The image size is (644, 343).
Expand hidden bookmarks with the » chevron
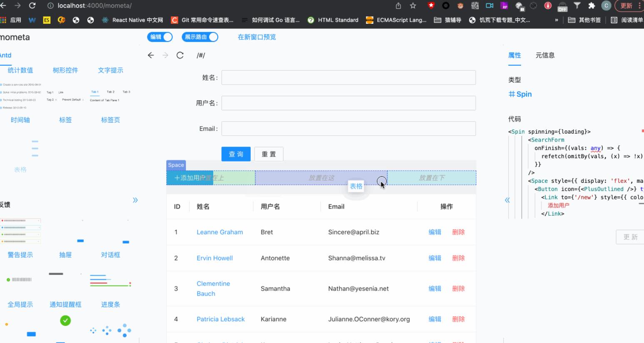[556, 20]
